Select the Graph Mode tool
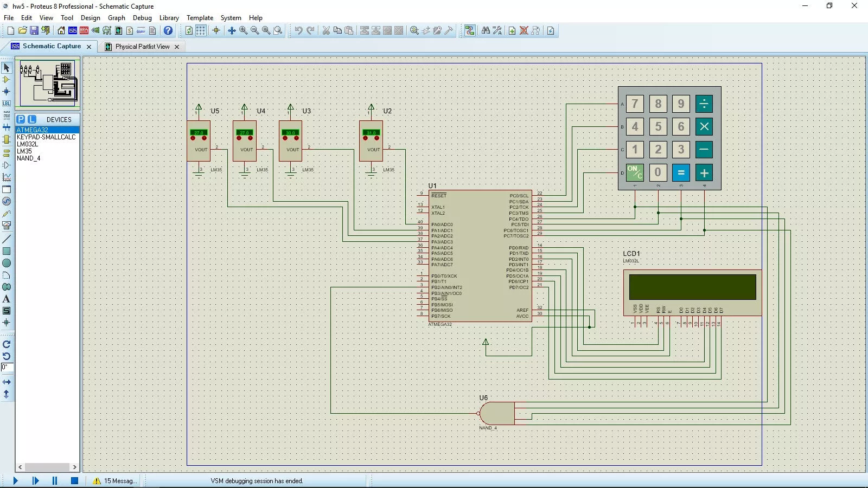The height and width of the screenshot is (488, 868). 7,177
